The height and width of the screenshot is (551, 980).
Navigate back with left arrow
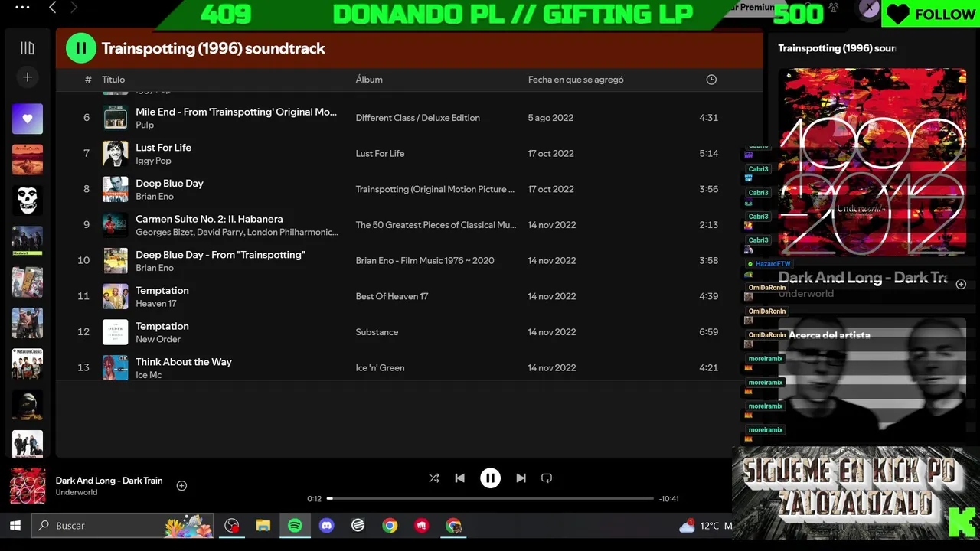(52, 8)
